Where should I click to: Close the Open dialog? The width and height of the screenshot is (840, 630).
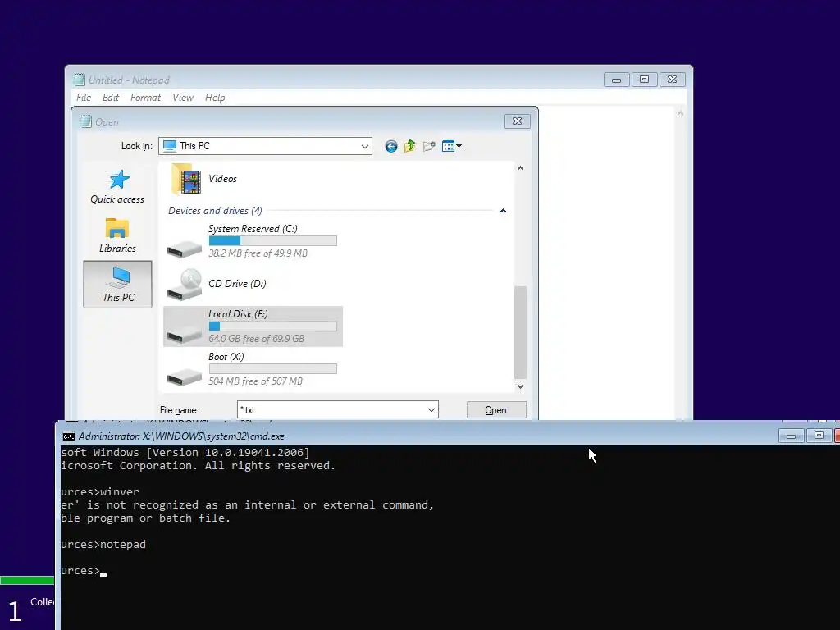[518, 121]
